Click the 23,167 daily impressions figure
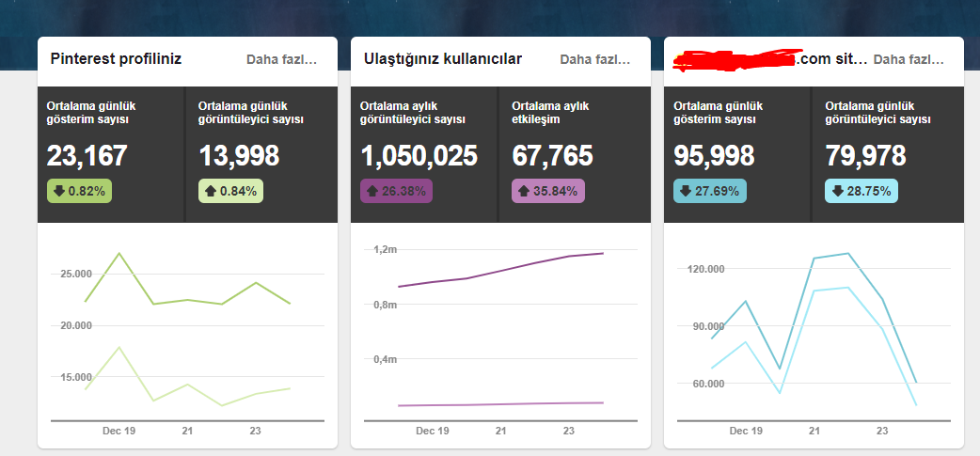 tap(87, 155)
